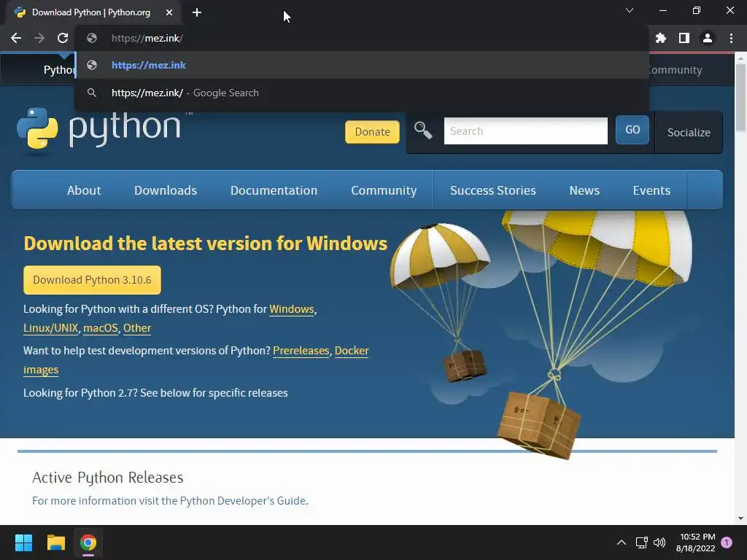Follow the Windows OS link

click(x=292, y=309)
